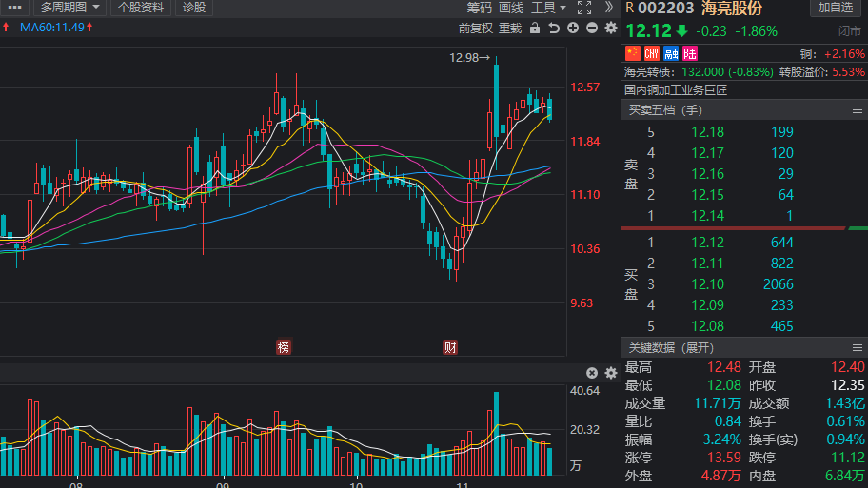Click the fullscreen expand icon

coord(584,8)
